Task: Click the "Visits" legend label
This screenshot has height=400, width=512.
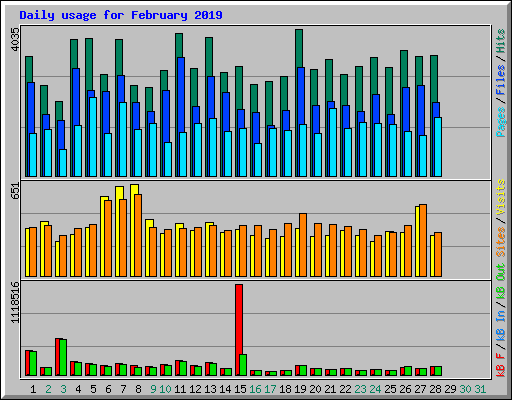Action: click(x=501, y=197)
